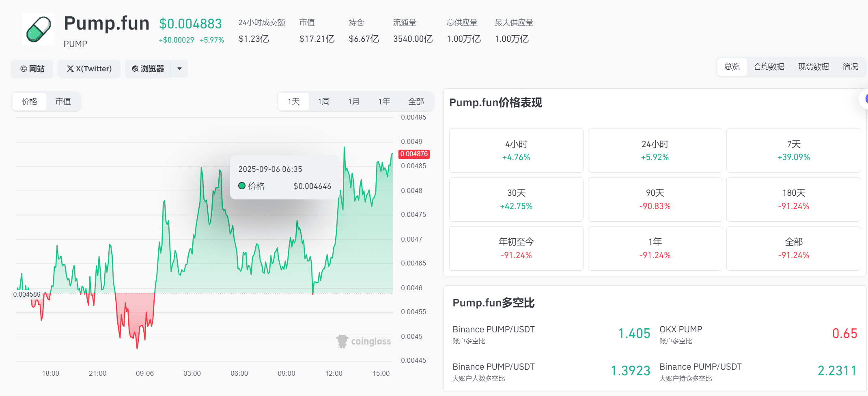This screenshot has width=868, height=396.
Task: Switch to the 现货数据 tab
Action: point(813,67)
